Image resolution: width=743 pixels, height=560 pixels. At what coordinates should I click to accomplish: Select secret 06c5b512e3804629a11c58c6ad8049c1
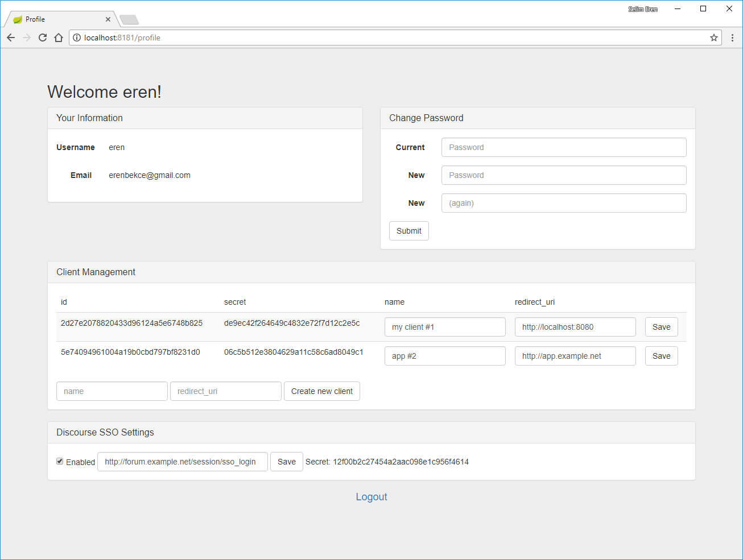pyautogui.click(x=294, y=352)
